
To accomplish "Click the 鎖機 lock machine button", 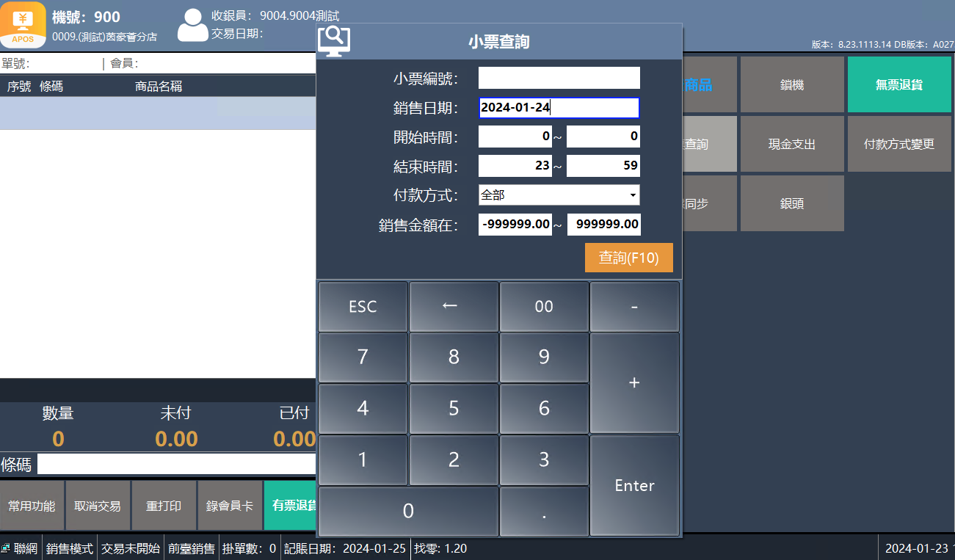I will (792, 84).
